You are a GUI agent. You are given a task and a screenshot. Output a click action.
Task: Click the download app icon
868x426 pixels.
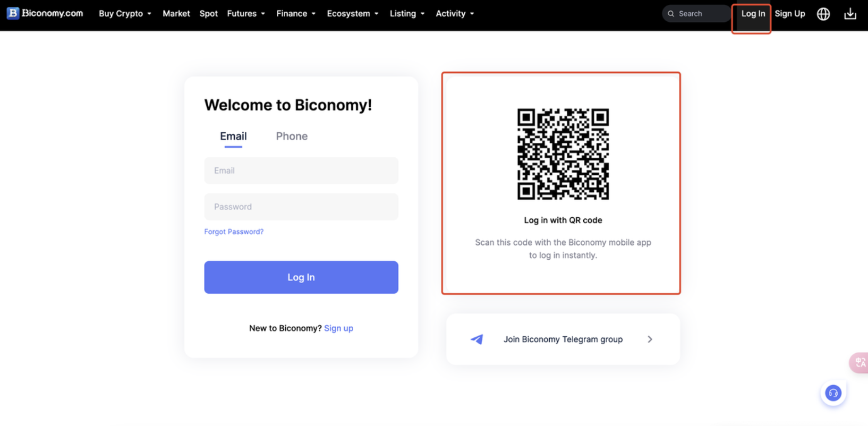[850, 14]
